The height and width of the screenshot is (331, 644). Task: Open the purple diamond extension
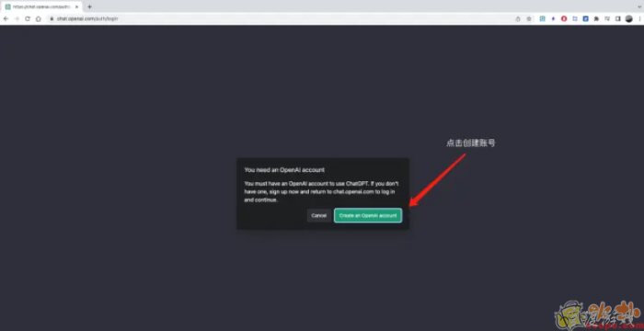pos(553,19)
